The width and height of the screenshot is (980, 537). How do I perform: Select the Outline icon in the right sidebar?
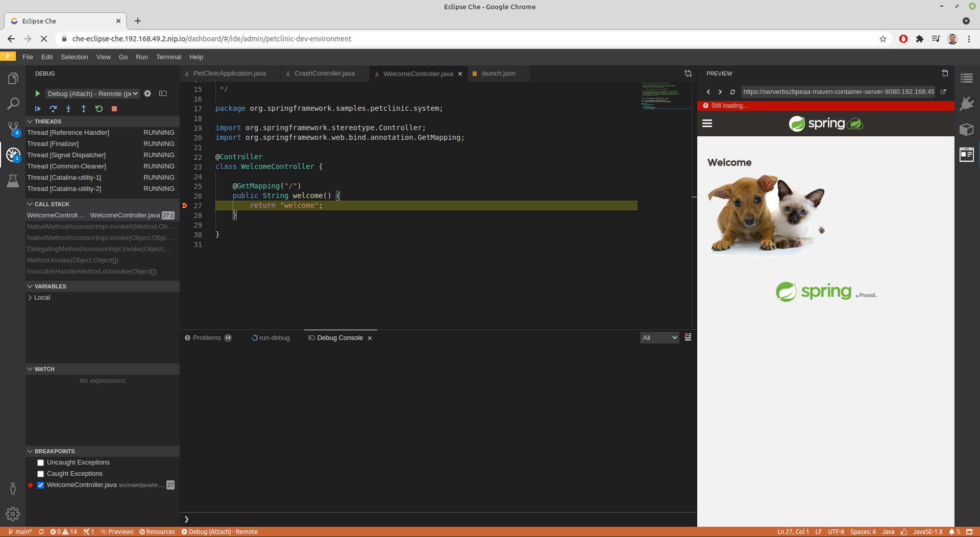[x=967, y=78]
